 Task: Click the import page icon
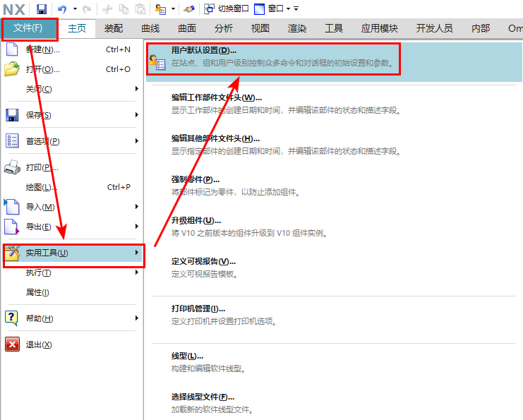point(12,207)
